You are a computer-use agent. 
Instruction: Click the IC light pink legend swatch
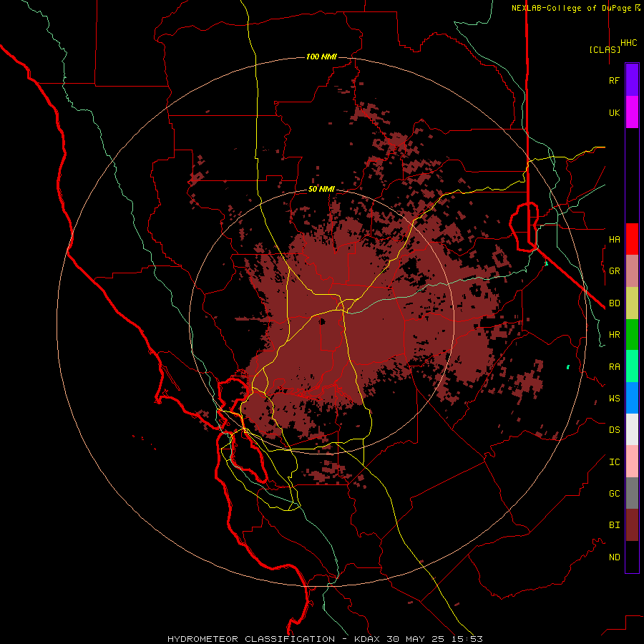[632, 462]
